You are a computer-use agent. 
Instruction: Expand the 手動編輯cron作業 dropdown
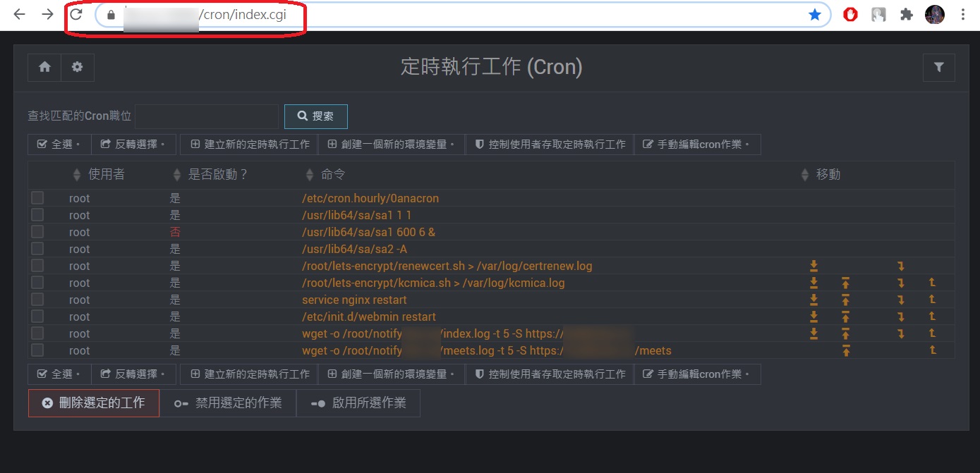pos(698,144)
